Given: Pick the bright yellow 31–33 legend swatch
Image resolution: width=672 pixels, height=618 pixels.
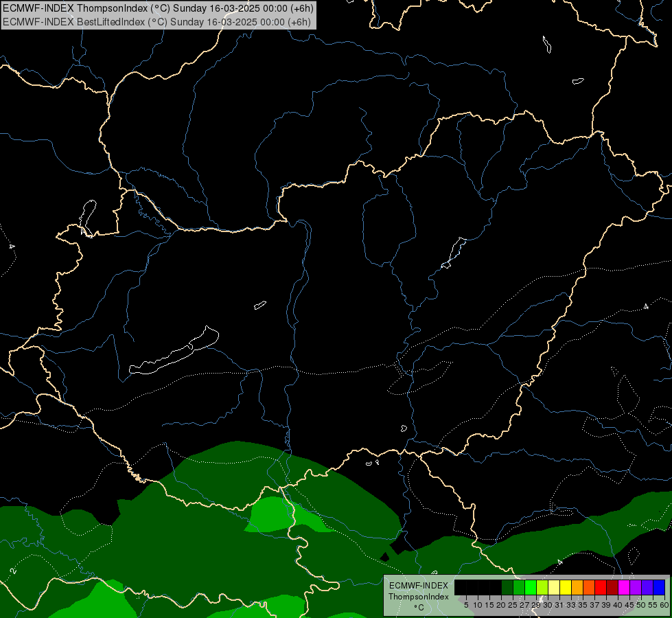Looking at the screenshot, I should 566,587.
